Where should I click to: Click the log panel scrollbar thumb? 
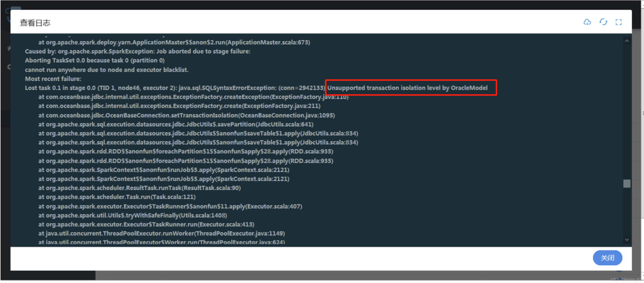tap(627, 184)
